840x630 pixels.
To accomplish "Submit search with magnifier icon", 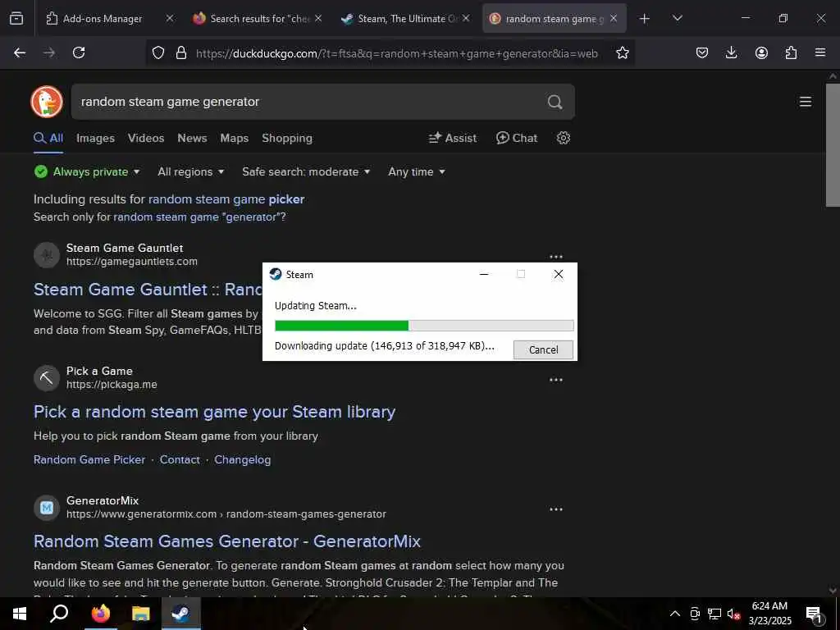I will pyautogui.click(x=555, y=102).
